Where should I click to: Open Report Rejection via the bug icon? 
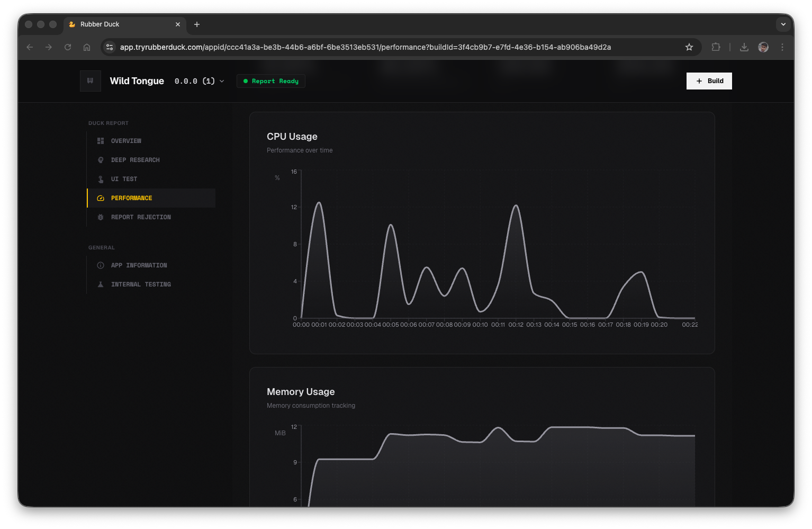coord(101,217)
